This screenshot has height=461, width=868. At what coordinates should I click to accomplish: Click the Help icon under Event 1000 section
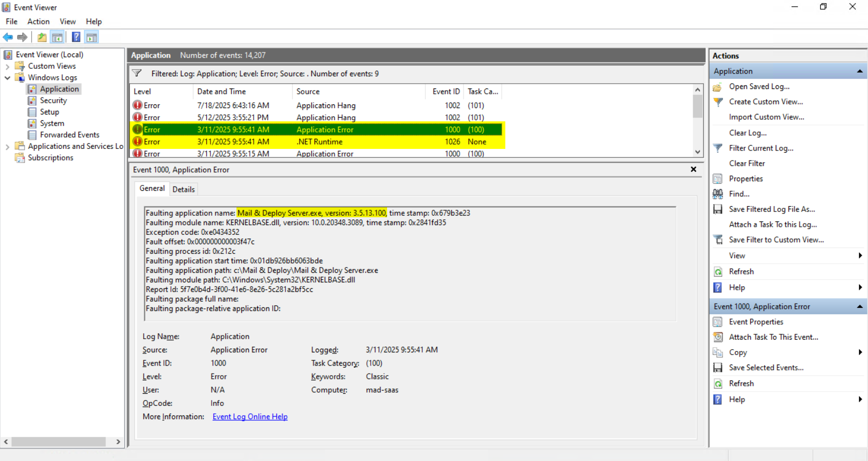[x=717, y=399]
